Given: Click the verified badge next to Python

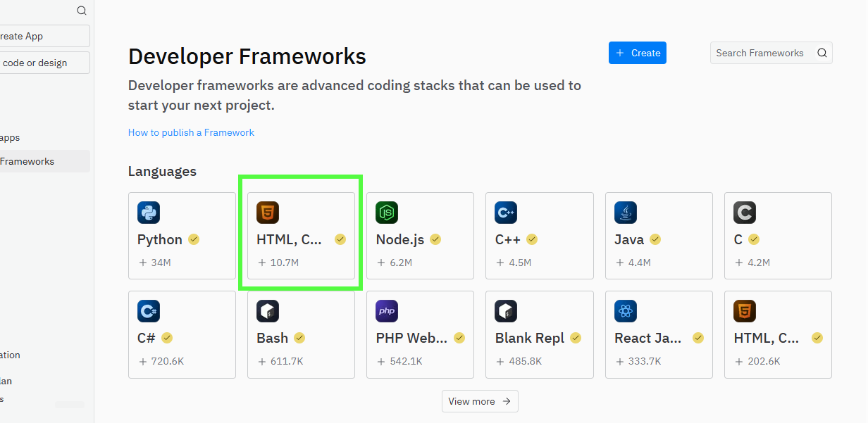Looking at the screenshot, I should click(194, 239).
